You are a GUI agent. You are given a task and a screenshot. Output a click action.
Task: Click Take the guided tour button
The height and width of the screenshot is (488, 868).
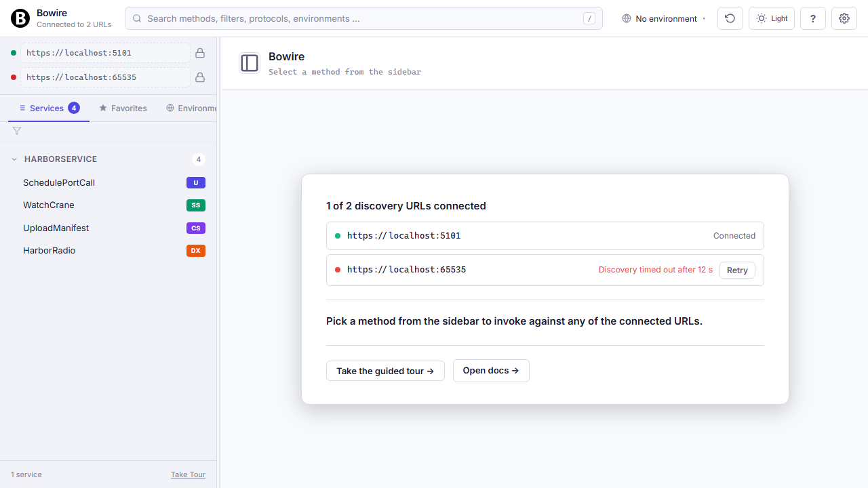tap(385, 371)
